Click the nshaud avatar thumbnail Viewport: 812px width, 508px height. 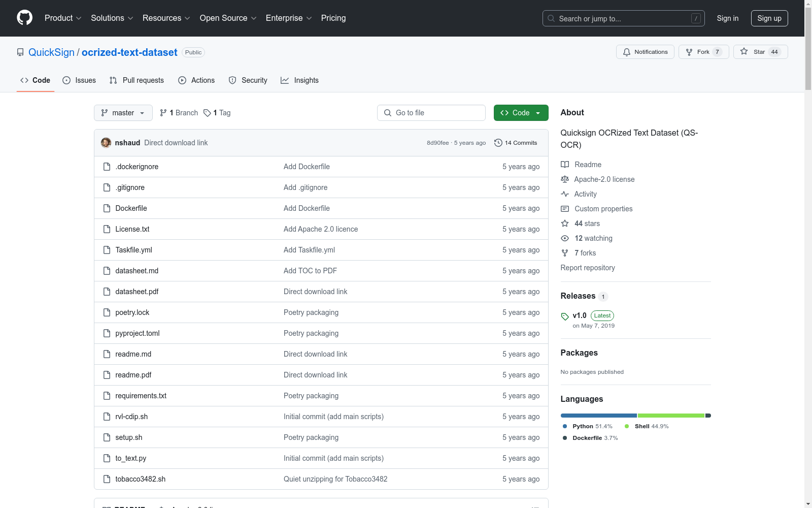(x=106, y=143)
